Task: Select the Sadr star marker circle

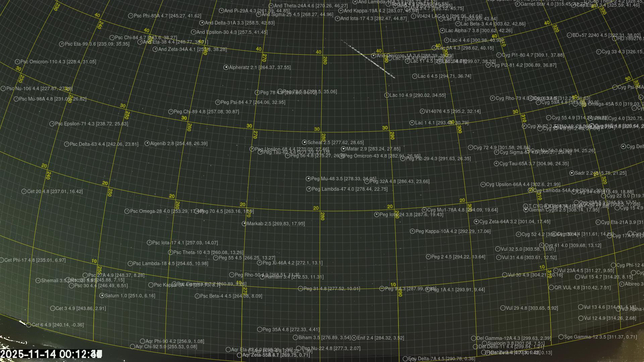Action: [572, 173]
